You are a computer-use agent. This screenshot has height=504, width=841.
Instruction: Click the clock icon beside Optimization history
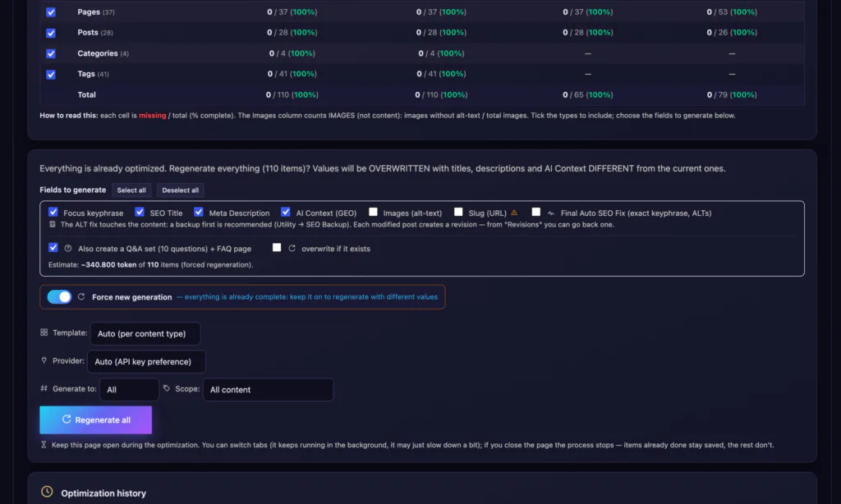pos(47,492)
